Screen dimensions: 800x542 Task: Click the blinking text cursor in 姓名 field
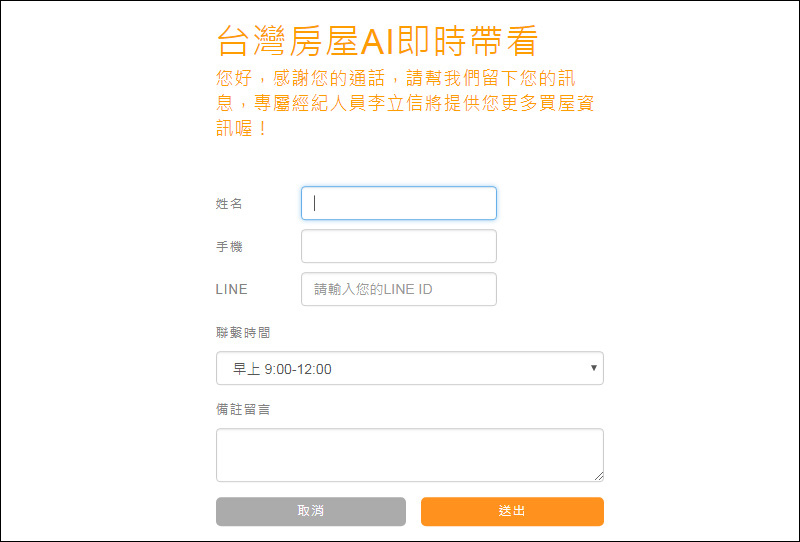(x=315, y=203)
